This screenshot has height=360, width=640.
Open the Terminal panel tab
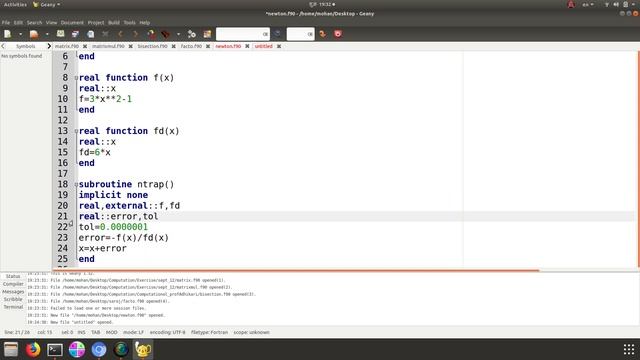[13, 307]
